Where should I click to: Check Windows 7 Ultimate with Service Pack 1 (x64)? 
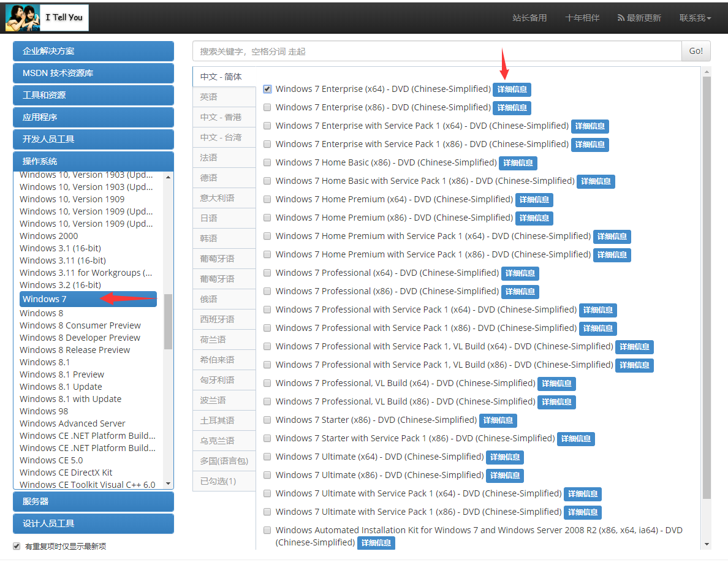tap(267, 493)
